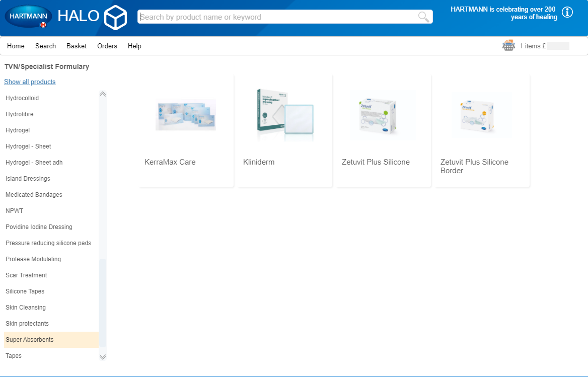Open Zetuvit Plus Silicone Border product image

482,115
